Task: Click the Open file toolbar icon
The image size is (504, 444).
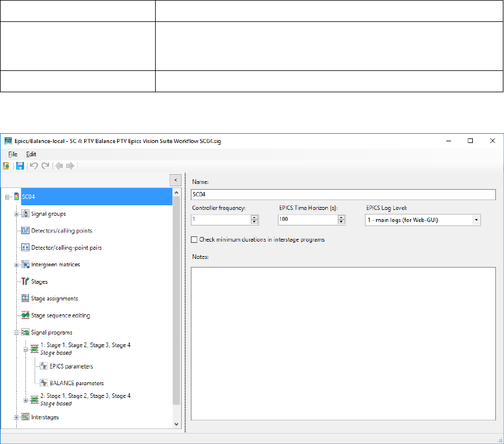Action: [6, 166]
